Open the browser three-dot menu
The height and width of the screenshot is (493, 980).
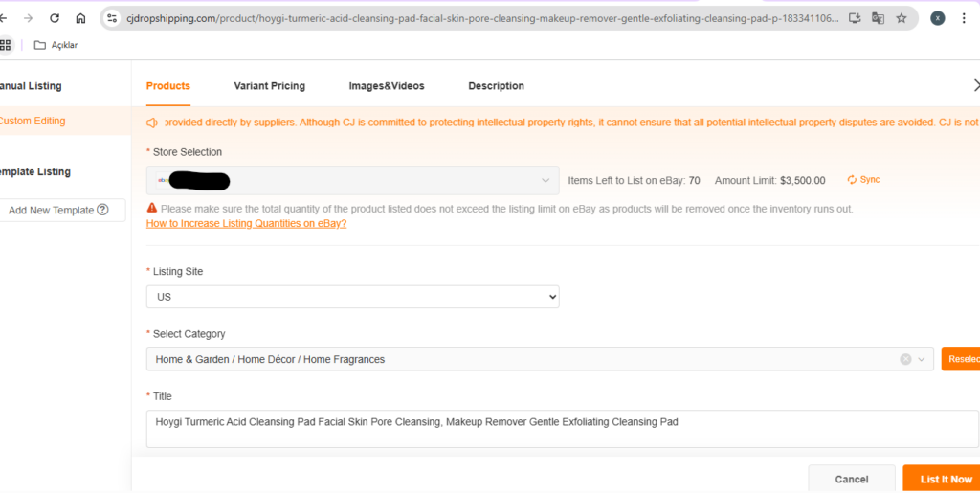click(x=964, y=18)
